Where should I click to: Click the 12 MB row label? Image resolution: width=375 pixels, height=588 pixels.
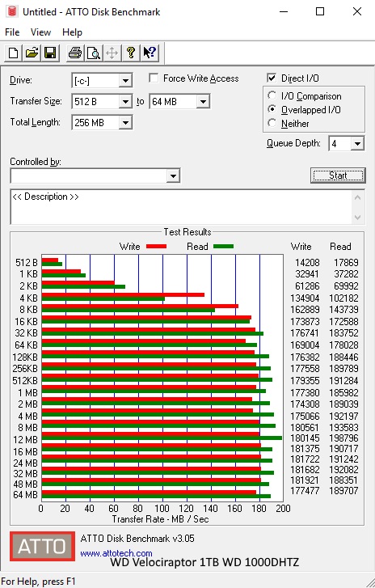click(26, 439)
